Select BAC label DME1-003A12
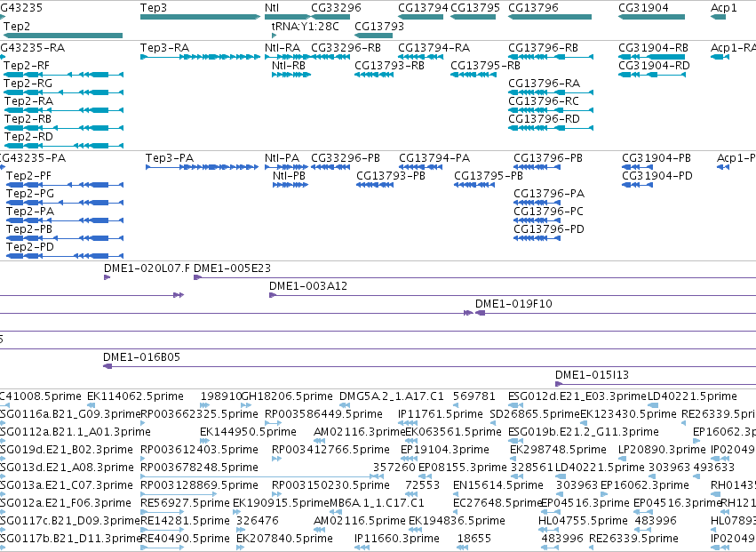This screenshot has height=552, width=756. pyautogui.click(x=308, y=285)
